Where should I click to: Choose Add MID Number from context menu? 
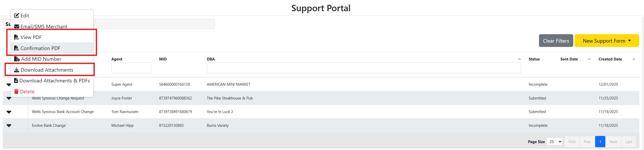click(x=52, y=59)
